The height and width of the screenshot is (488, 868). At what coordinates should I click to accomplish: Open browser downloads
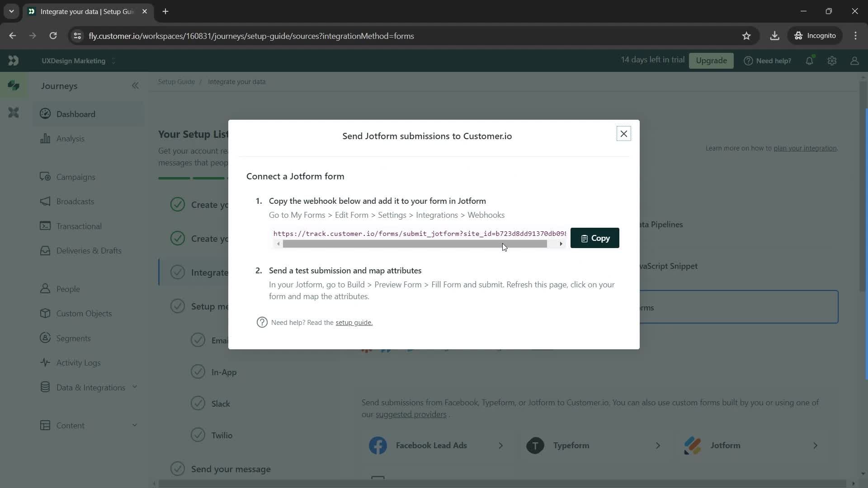774,36
